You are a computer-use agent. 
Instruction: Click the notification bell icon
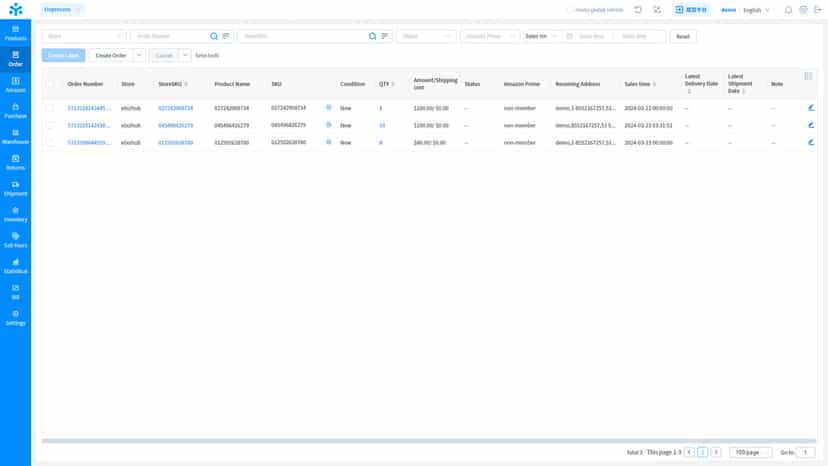(x=788, y=10)
